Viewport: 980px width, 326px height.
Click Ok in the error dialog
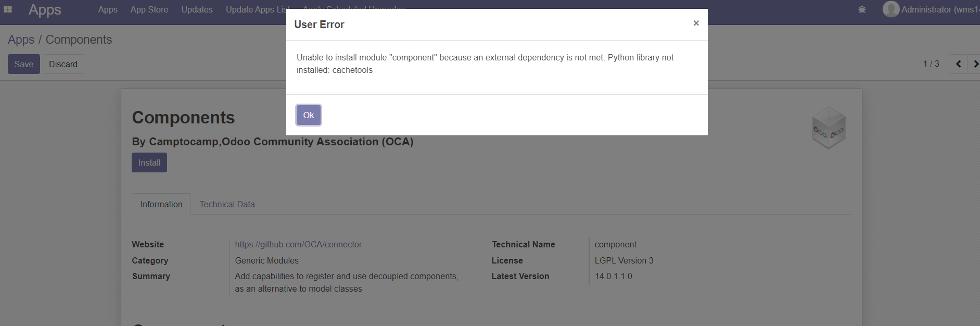(x=309, y=115)
